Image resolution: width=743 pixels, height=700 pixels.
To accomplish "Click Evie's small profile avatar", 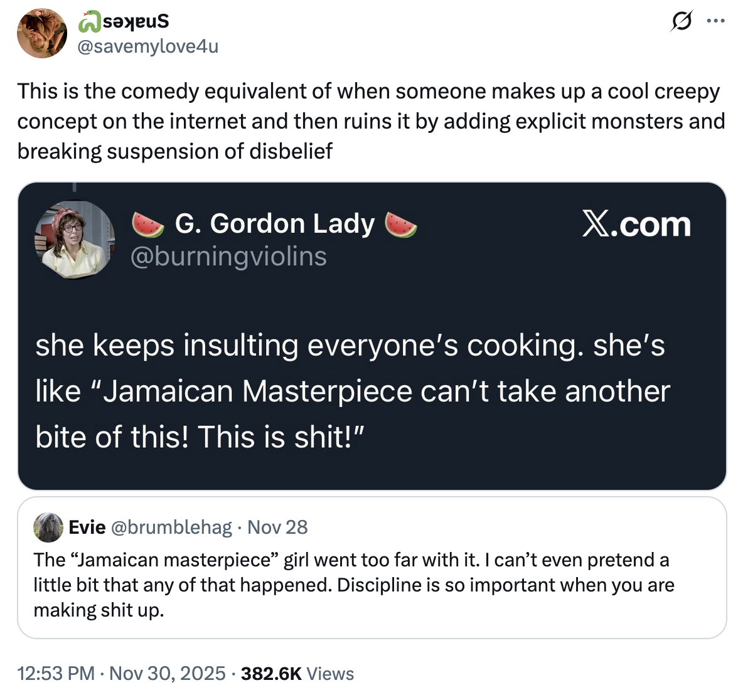I will [x=48, y=527].
